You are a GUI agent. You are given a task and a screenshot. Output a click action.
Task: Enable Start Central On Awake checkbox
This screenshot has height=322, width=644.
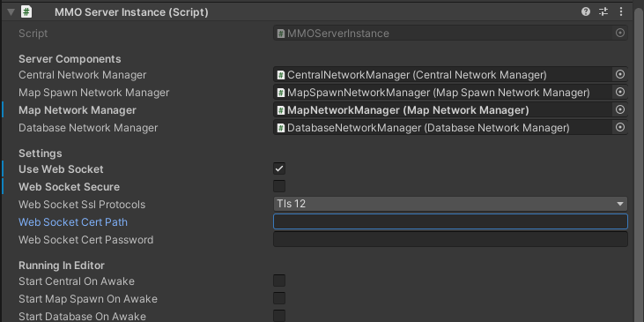(x=279, y=281)
